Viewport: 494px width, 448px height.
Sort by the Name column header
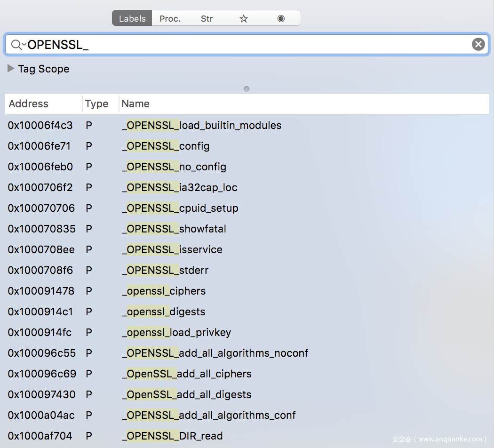(x=135, y=104)
